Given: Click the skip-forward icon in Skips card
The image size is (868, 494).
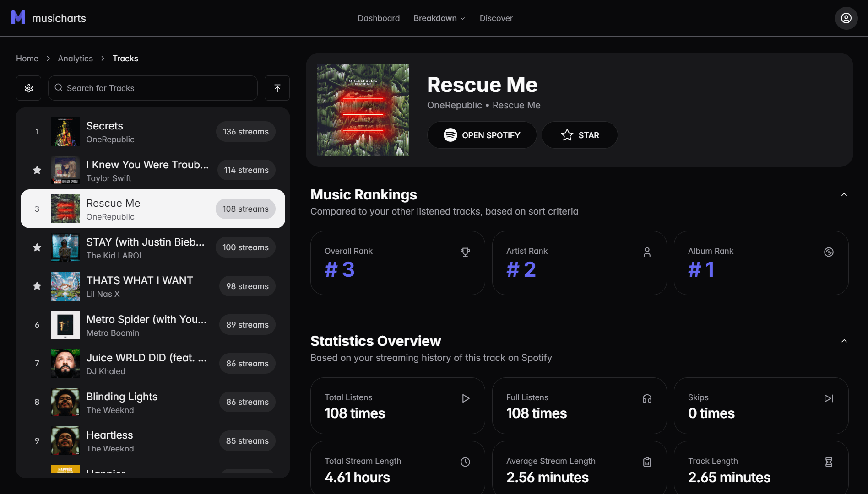Looking at the screenshot, I should [x=829, y=398].
